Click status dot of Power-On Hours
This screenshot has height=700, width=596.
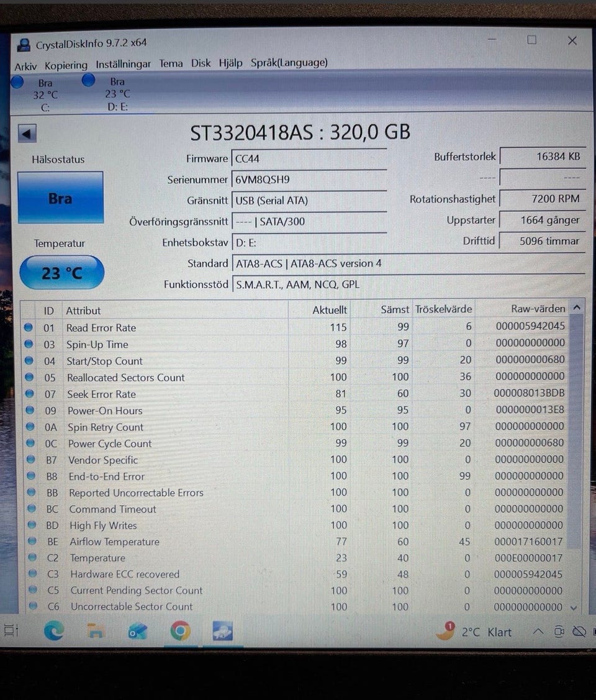pos(29,410)
